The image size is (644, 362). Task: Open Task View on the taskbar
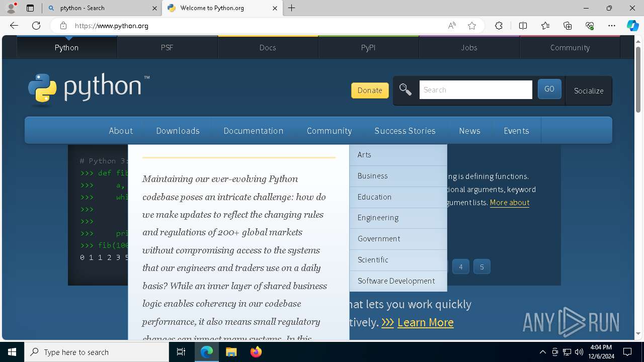tap(181, 352)
